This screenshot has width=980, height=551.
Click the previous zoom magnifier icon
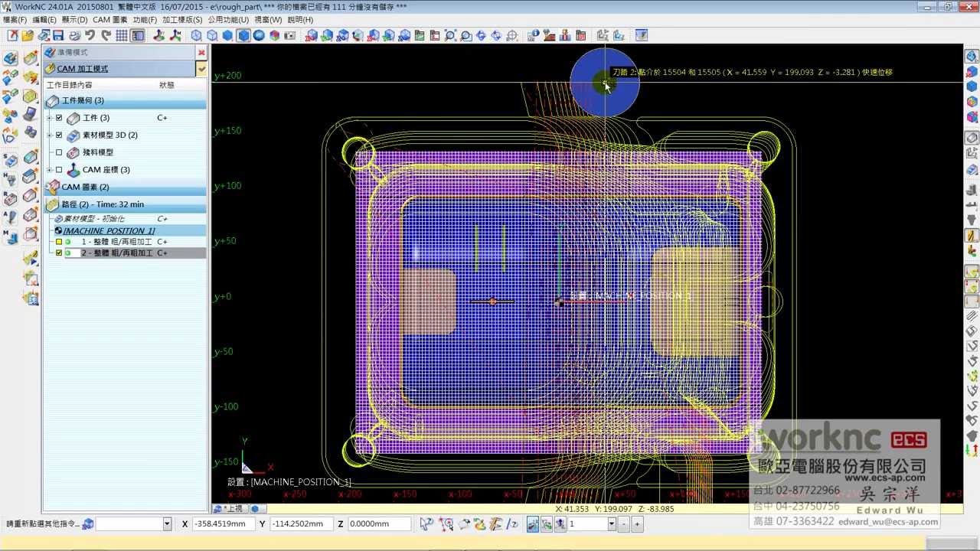[x=465, y=35]
